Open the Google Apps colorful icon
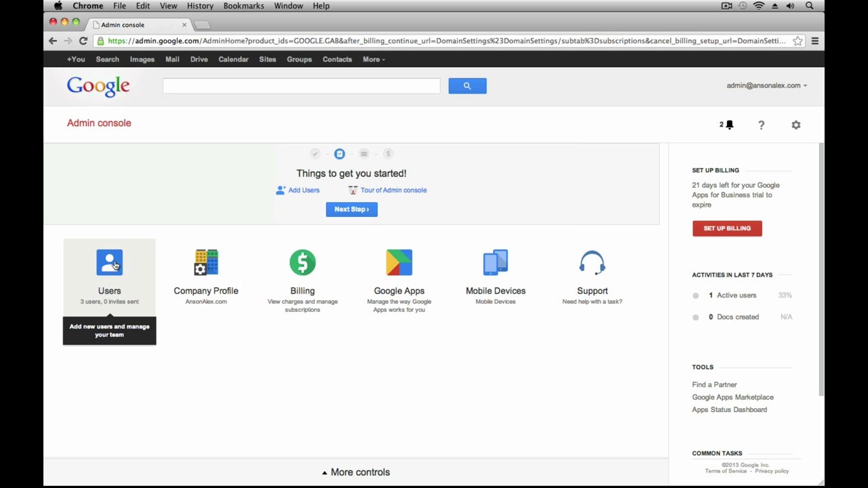This screenshot has height=488, width=868. coord(399,262)
